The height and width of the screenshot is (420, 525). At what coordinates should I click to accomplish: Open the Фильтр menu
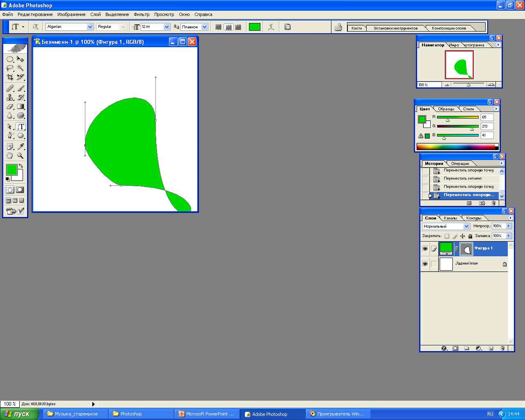click(x=142, y=14)
